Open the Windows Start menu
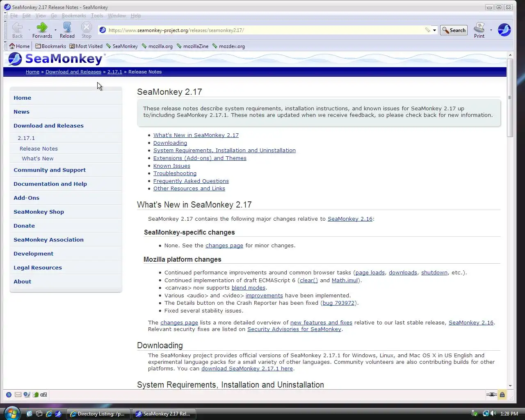Screen dimensions: 525x420 pyautogui.click(x=11, y=413)
